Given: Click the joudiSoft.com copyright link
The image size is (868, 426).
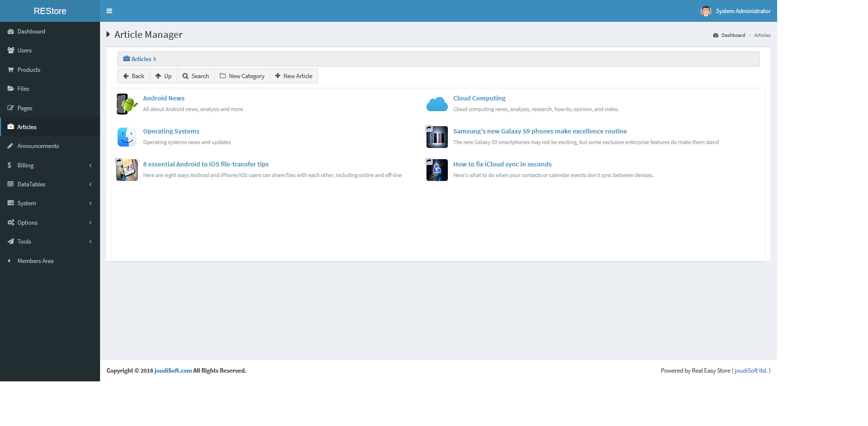Looking at the screenshot, I should (x=173, y=371).
